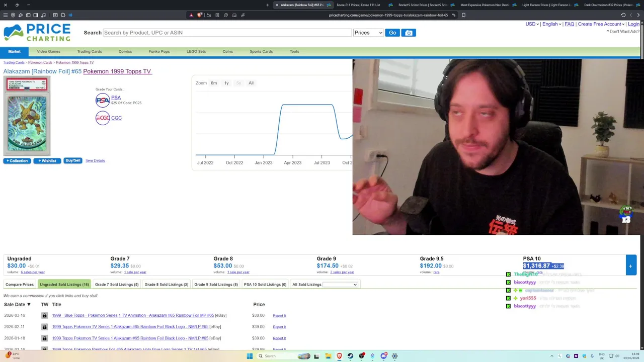
Task: Open the Trading Cards menu
Action: 90,51
